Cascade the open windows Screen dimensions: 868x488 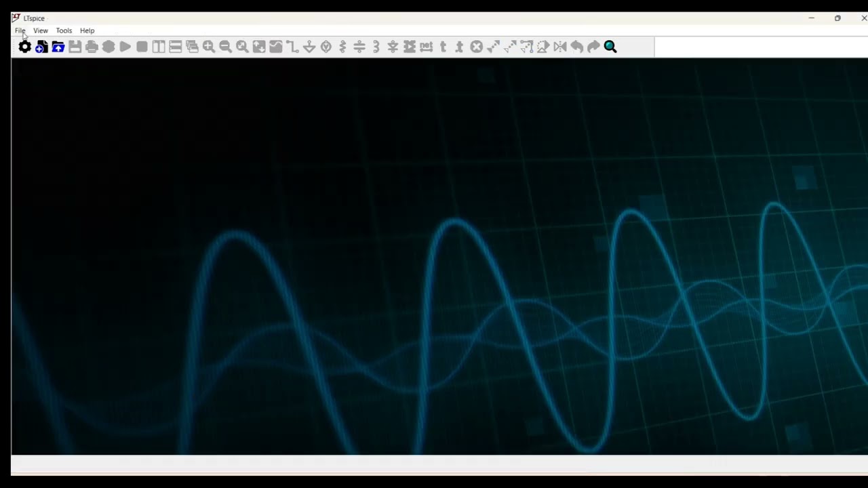coord(192,47)
